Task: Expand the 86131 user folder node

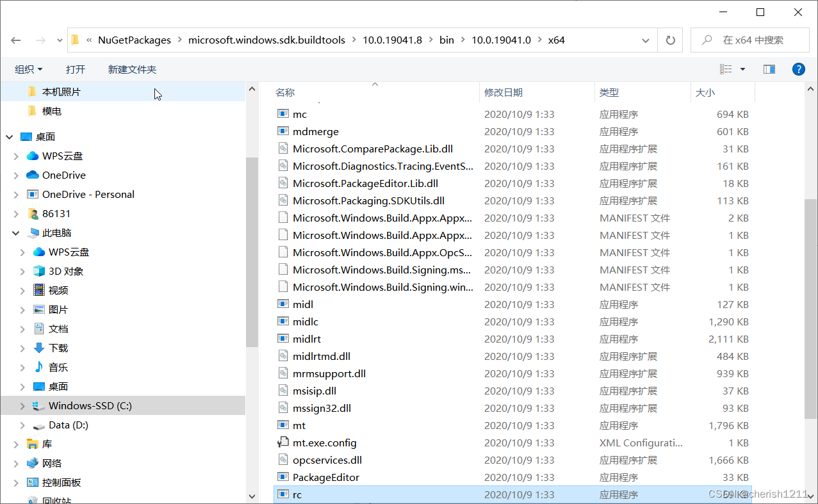Action: click(16, 213)
